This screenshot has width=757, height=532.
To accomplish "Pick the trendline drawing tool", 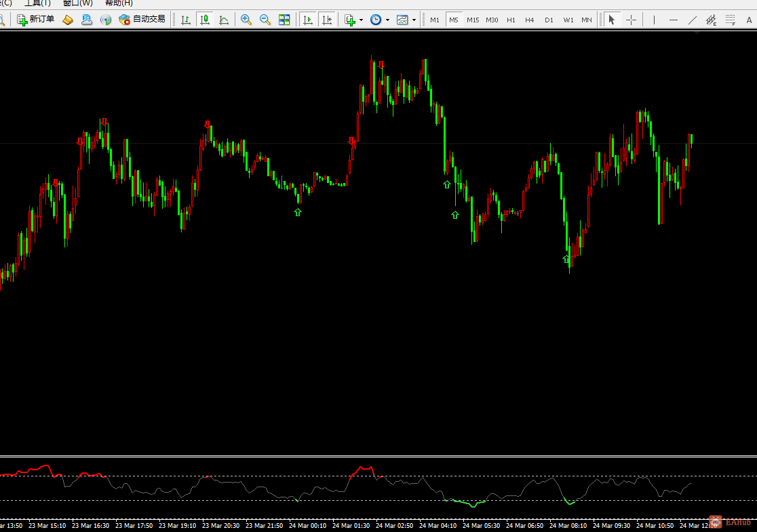I will pyautogui.click(x=693, y=20).
